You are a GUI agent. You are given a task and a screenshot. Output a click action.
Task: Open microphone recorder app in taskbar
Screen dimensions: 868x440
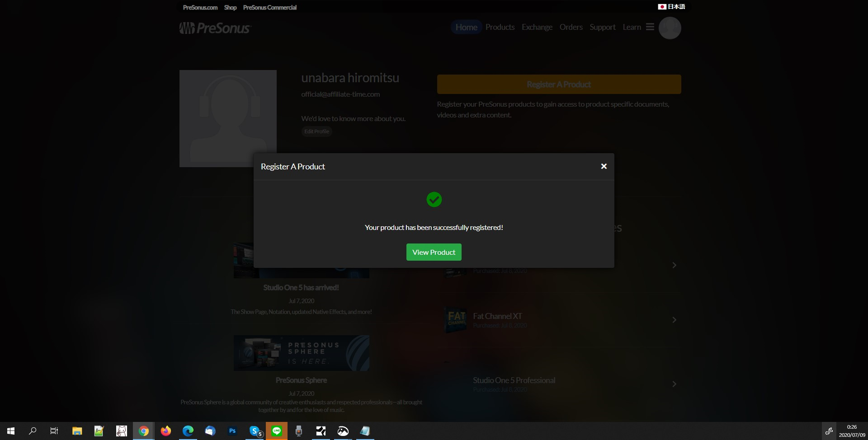pos(299,431)
